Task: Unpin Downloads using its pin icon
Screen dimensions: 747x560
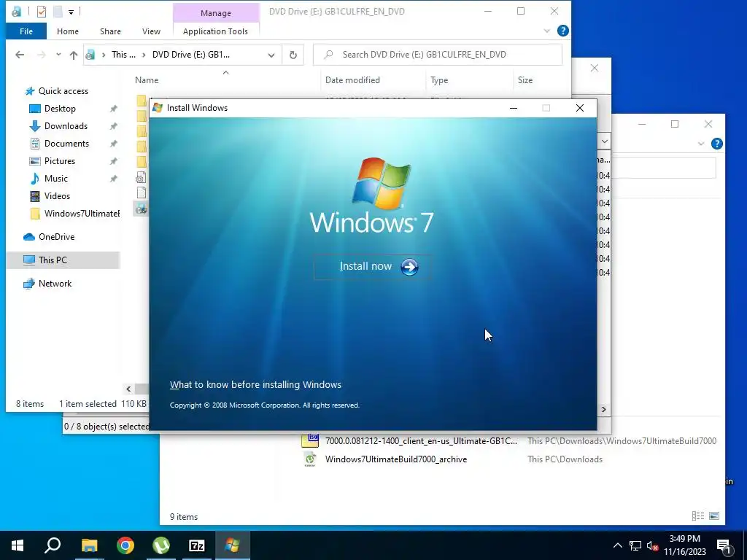Action: (113, 126)
